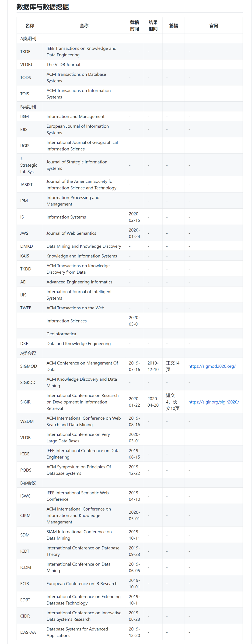252x644 pixels.
Task: Click "The VLDB Journal" full name cell
Action: point(63,64)
